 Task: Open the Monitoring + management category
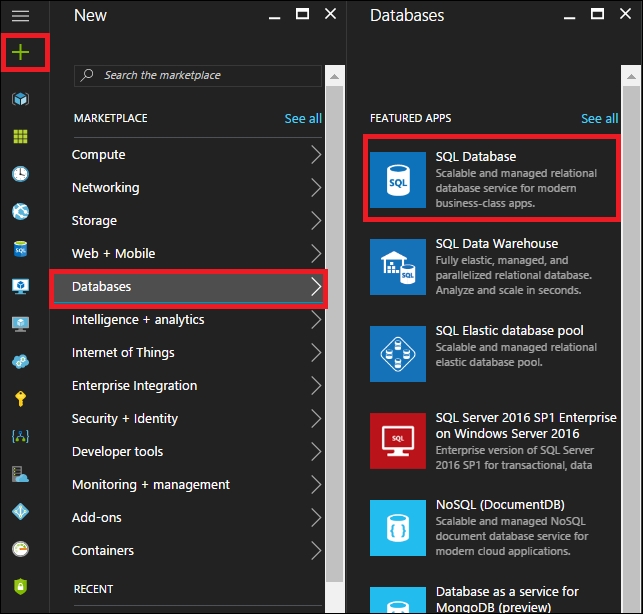(197, 484)
